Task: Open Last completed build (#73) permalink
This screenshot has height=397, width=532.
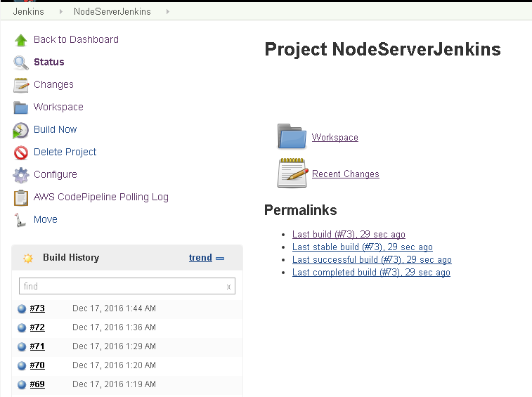Action: (x=371, y=273)
